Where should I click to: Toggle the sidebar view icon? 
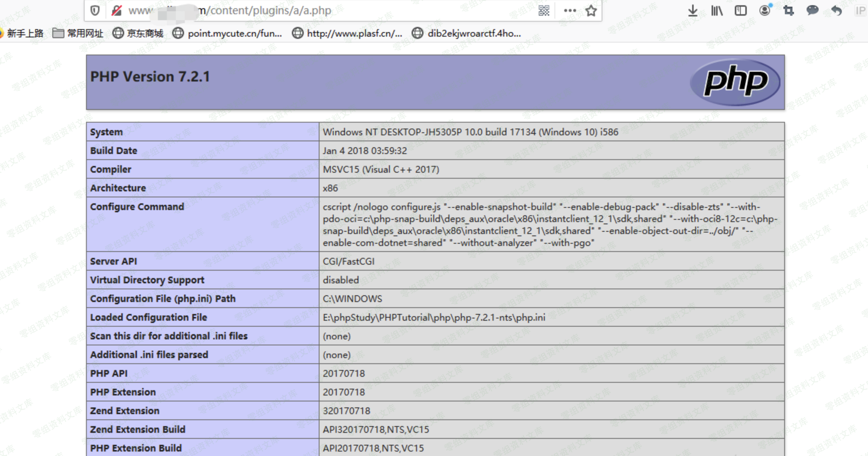[x=740, y=10]
